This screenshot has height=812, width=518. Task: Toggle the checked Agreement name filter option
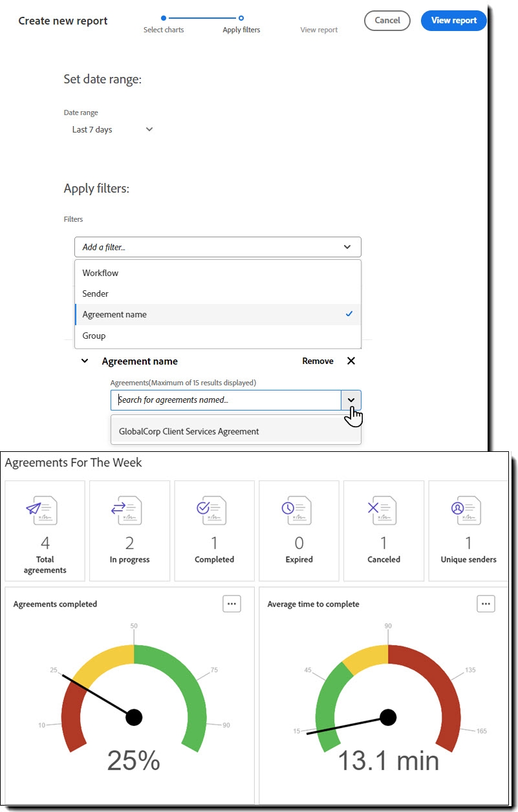(x=218, y=314)
